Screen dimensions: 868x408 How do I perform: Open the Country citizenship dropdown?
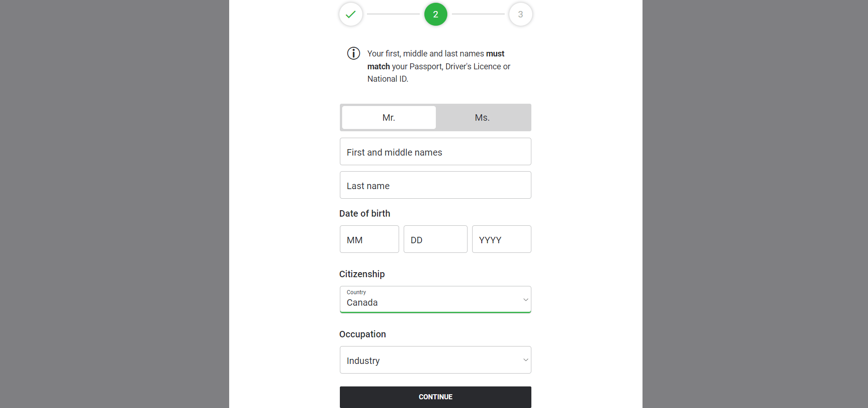point(435,299)
